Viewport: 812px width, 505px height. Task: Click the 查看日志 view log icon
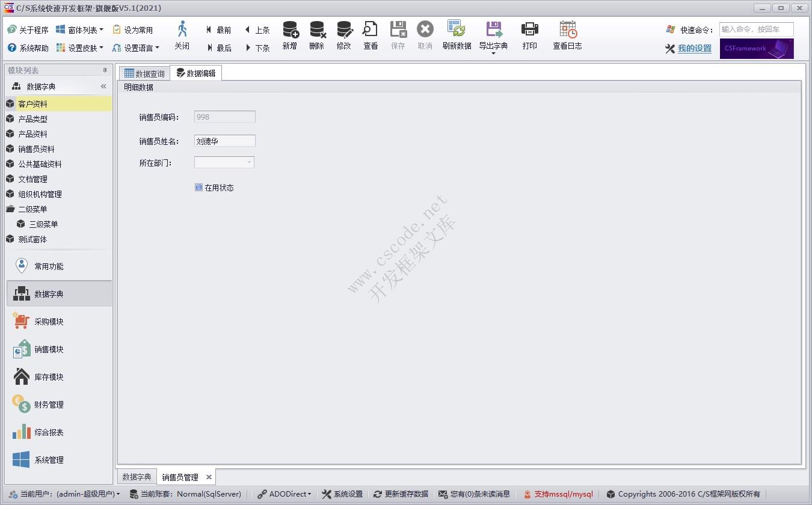(566, 35)
